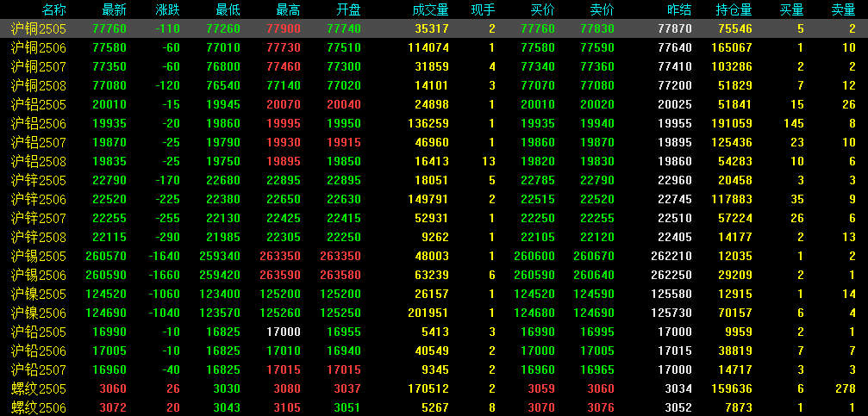Click the 现手 column header
868x416 pixels.
[484, 9]
